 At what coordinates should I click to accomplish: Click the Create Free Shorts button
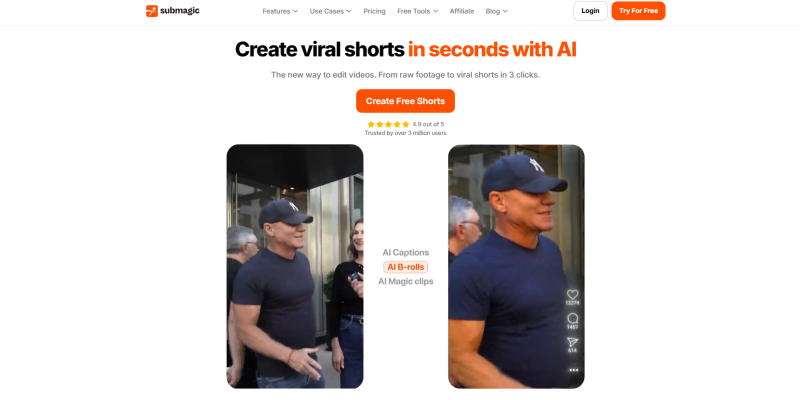pyautogui.click(x=405, y=101)
